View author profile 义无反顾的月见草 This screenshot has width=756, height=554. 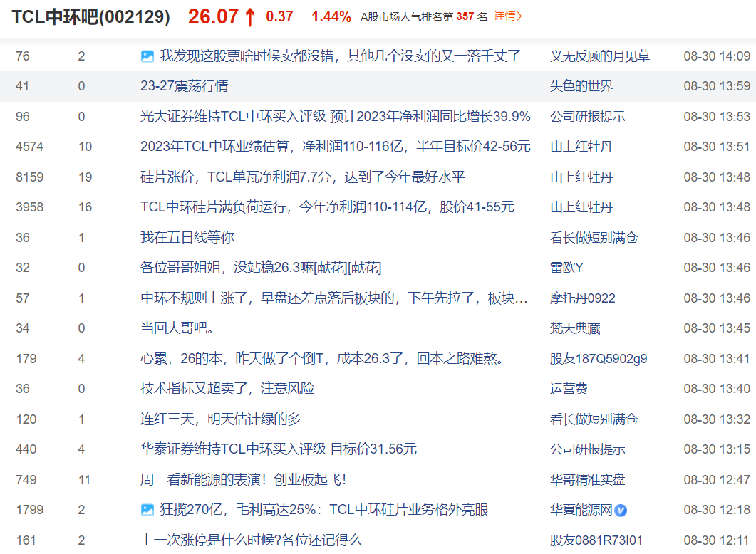[599, 56]
